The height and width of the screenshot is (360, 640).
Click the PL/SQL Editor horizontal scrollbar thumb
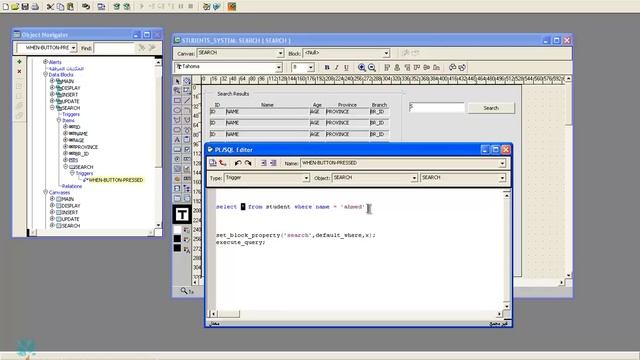point(229,314)
